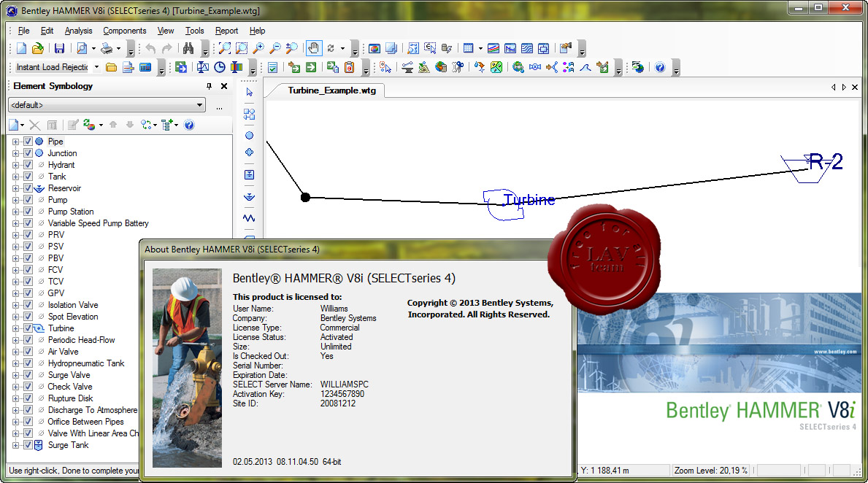Open the Components menu
868x483 pixels.
coord(125,31)
